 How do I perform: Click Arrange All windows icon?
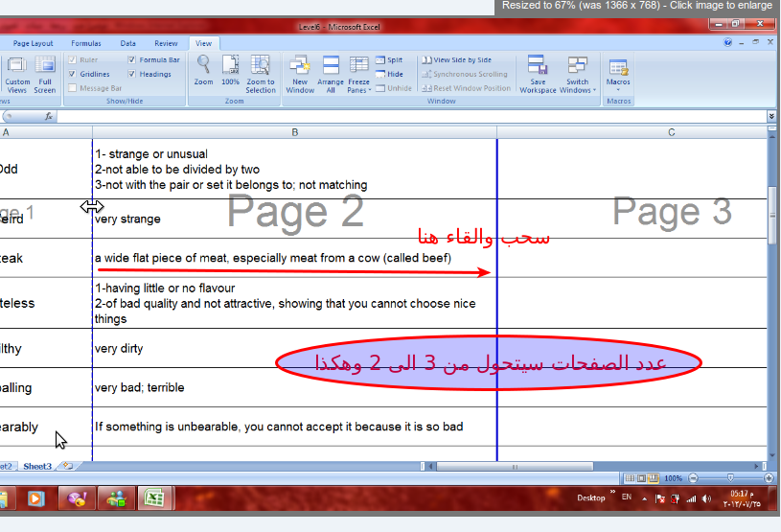click(331, 74)
